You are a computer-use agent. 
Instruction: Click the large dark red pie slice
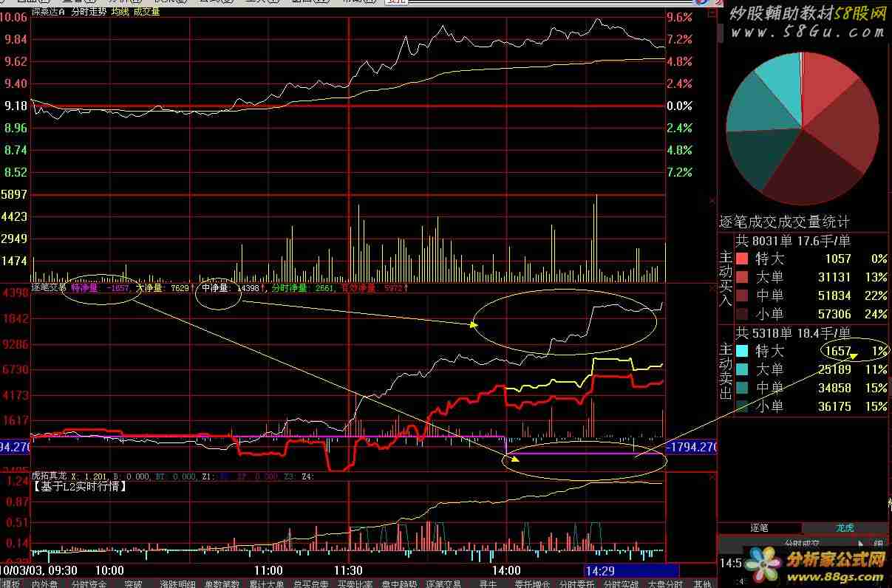point(813,170)
